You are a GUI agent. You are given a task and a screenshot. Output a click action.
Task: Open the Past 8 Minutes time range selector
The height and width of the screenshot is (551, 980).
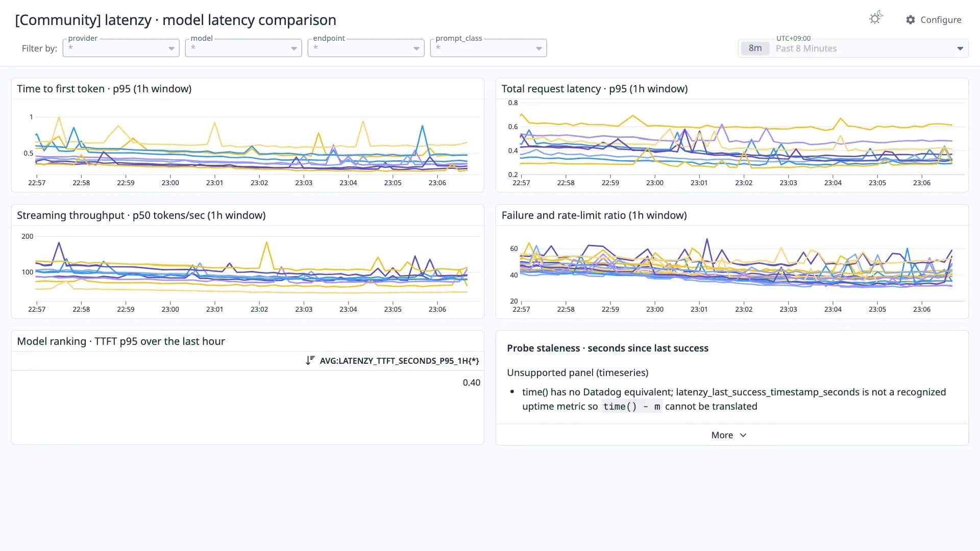853,48
